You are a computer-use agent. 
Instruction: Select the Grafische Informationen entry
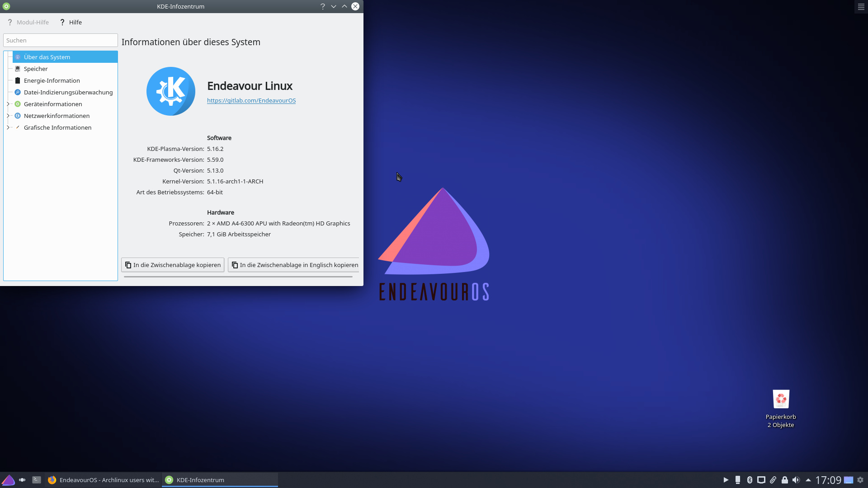click(57, 127)
